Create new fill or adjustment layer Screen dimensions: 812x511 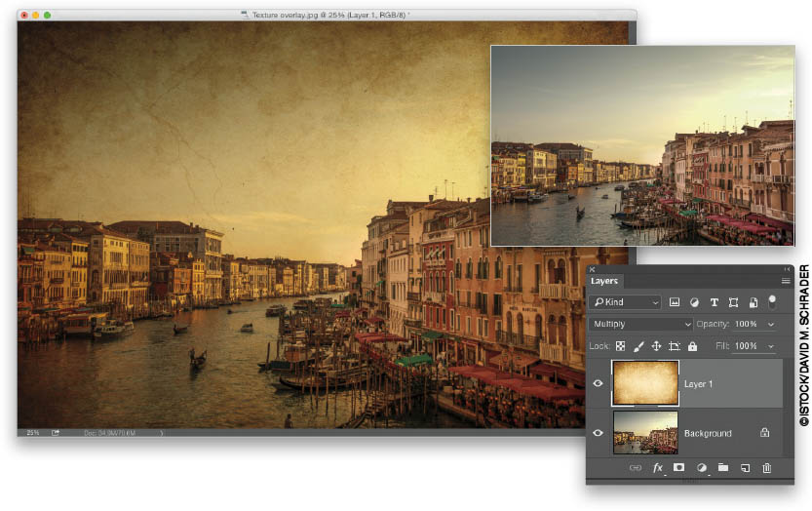point(701,468)
